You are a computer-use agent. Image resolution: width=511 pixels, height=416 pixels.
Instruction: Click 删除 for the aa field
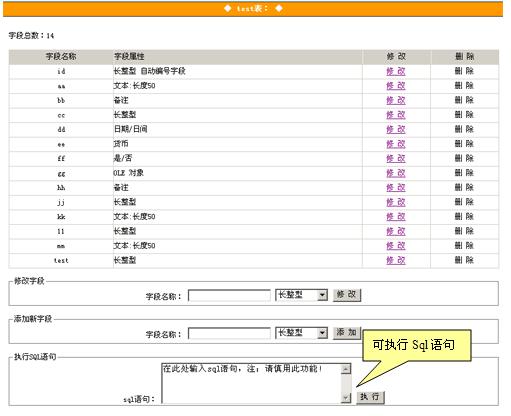click(x=464, y=86)
